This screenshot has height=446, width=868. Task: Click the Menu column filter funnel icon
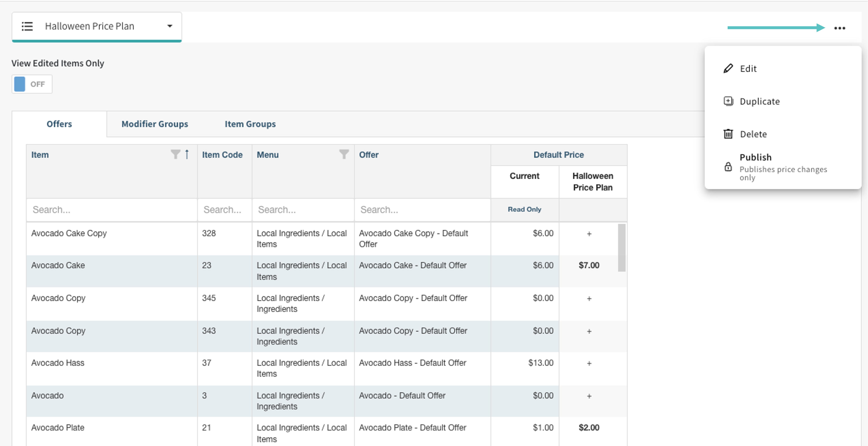tap(344, 154)
